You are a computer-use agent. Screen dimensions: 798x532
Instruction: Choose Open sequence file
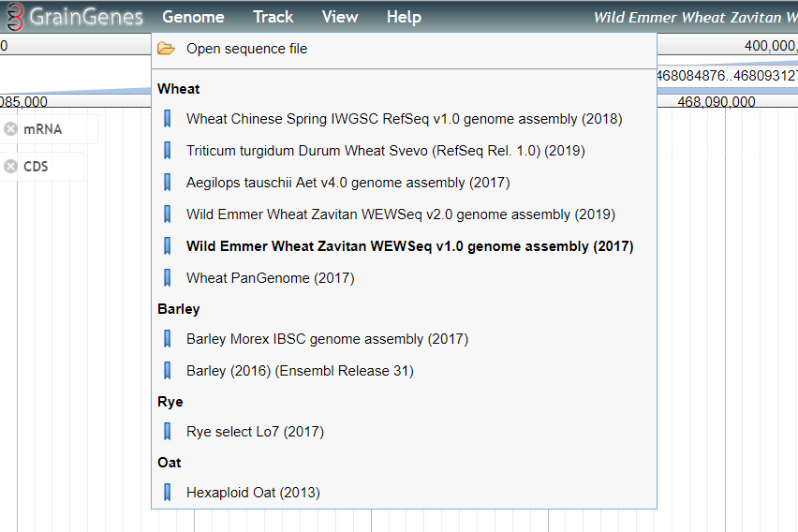click(404, 49)
